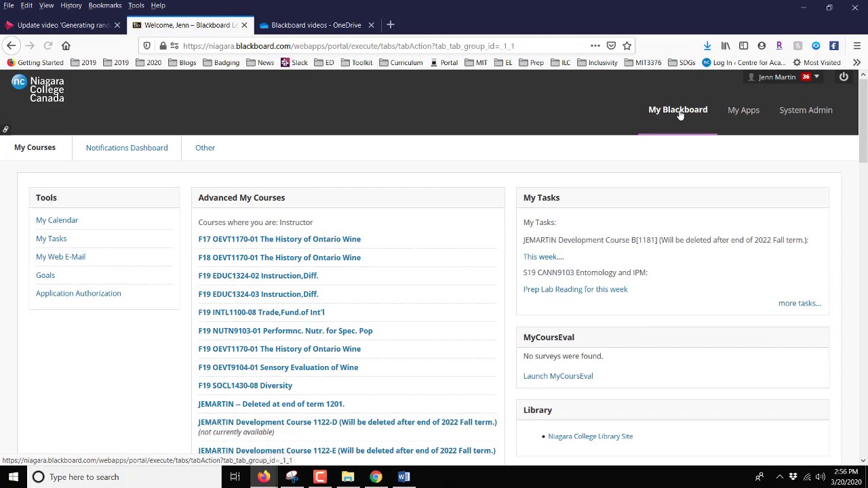868x488 pixels.
Task: Log out using the power icon
Action: click(x=844, y=77)
